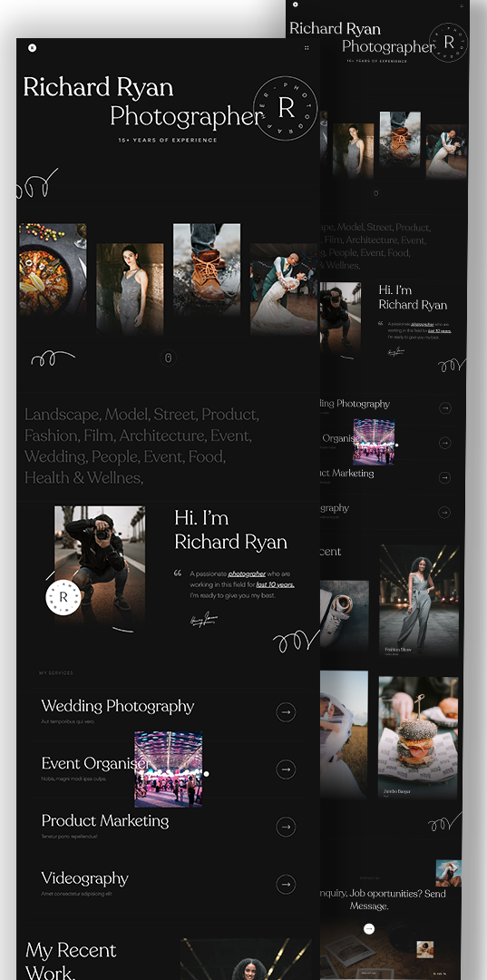This screenshot has height=980, width=487.
Task: Click 'Photographer' heading on the back page
Action: [388, 47]
